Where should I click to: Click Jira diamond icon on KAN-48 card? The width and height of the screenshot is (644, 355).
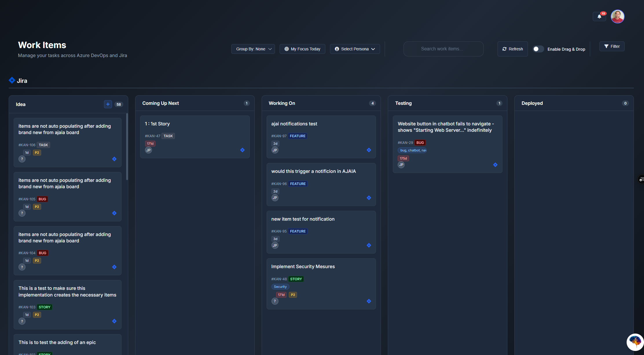[x=369, y=301]
